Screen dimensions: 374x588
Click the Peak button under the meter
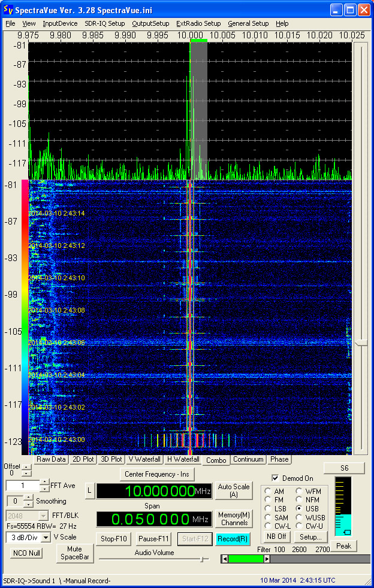click(343, 546)
